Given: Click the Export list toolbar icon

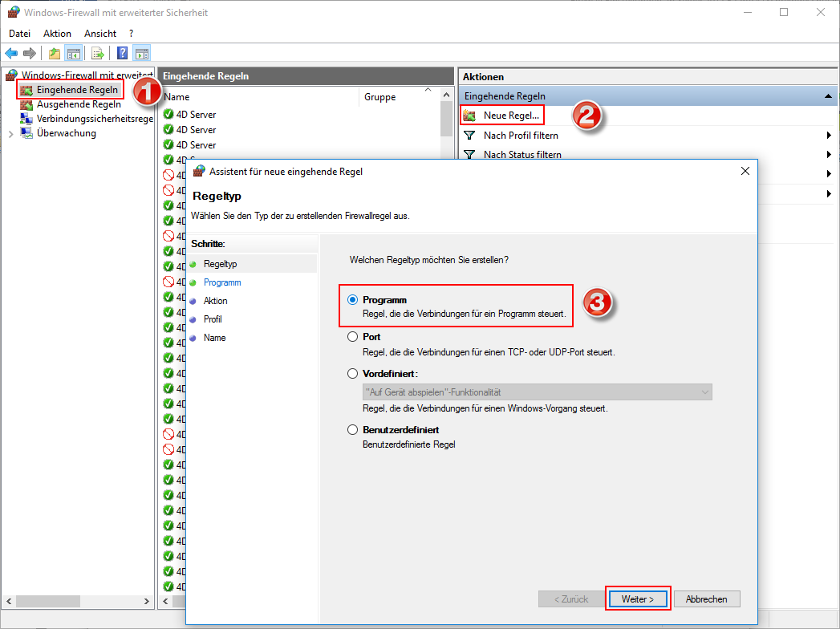Looking at the screenshot, I should pyautogui.click(x=97, y=54).
